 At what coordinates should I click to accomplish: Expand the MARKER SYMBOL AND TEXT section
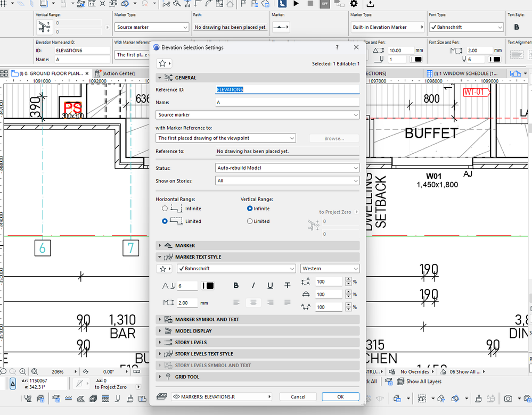[x=207, y=320]
